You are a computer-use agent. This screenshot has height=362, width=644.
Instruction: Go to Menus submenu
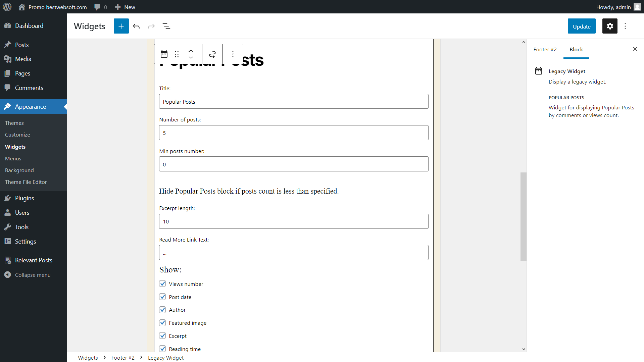tap(13, 158)
